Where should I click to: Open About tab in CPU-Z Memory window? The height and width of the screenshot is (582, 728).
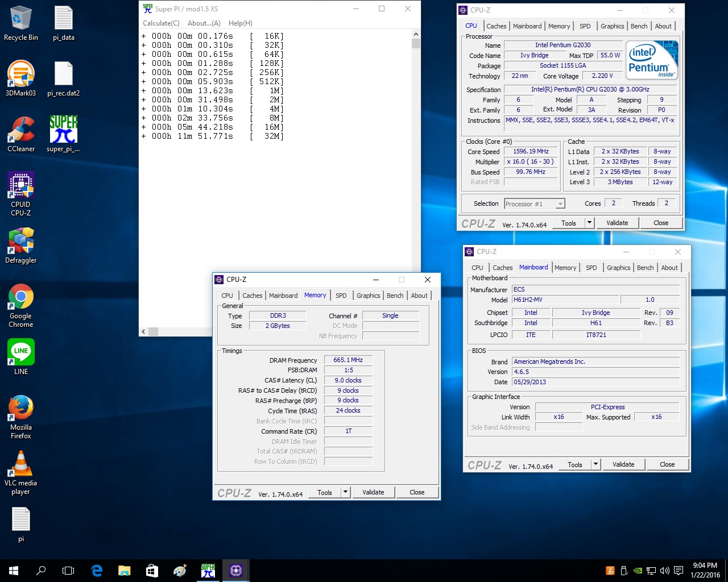pos(419,296)
